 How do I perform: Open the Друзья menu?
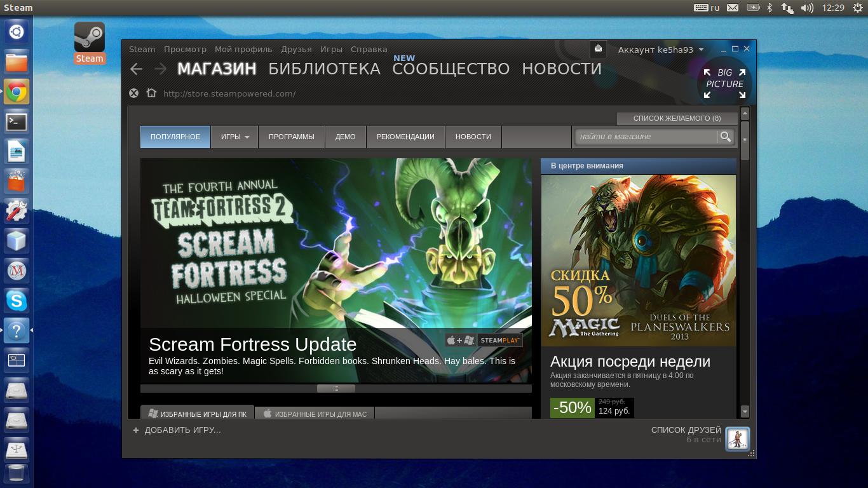coord(296,49)
